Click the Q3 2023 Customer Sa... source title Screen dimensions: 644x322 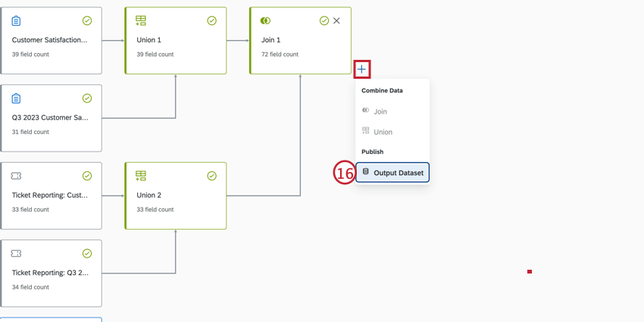click(50, 117)
